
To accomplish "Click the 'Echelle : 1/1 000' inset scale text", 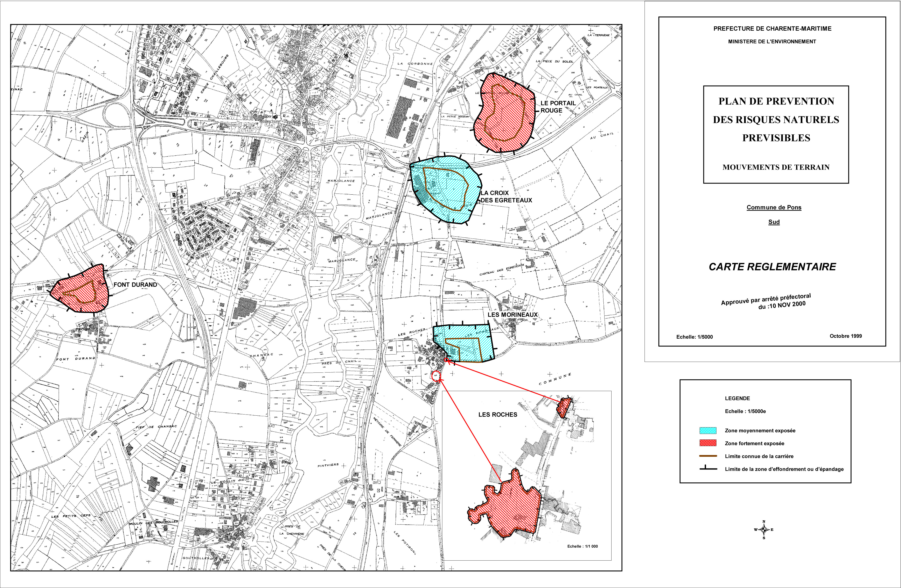I will coord(583,546).
